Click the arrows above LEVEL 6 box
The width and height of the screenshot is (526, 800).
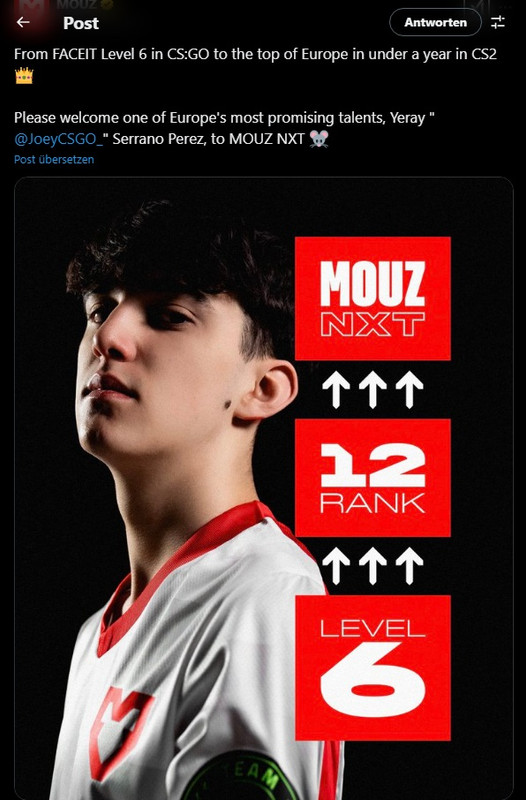(373, 566)
